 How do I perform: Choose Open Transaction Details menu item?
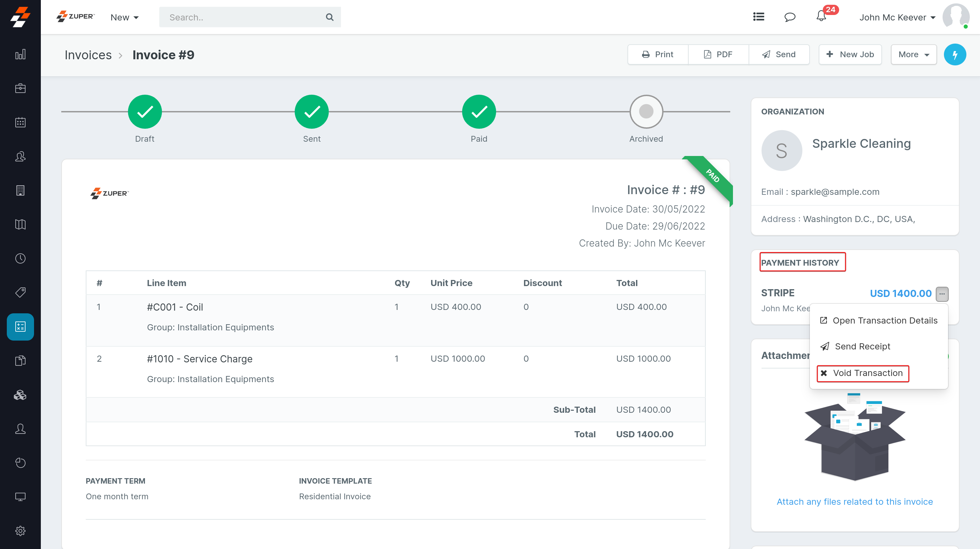coord(879,320)
